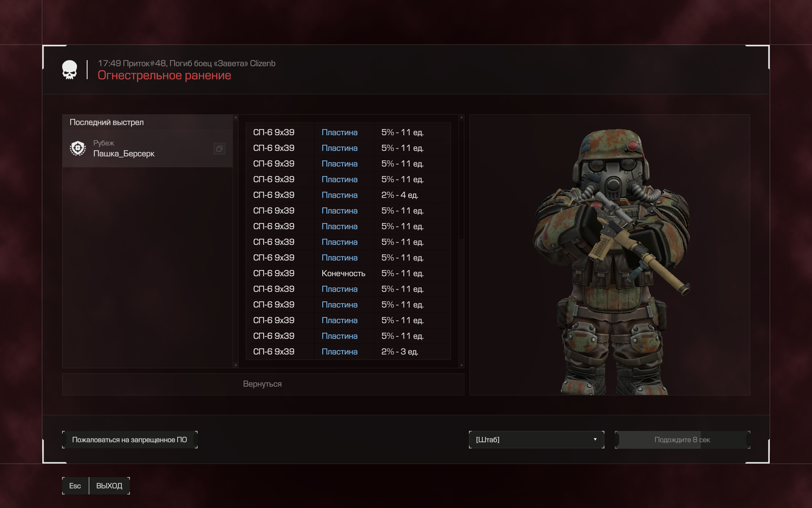The width and height of the screenshot is (812, 508).
Task: Click the Конечность hit zone cell
Action: point(343,273)
